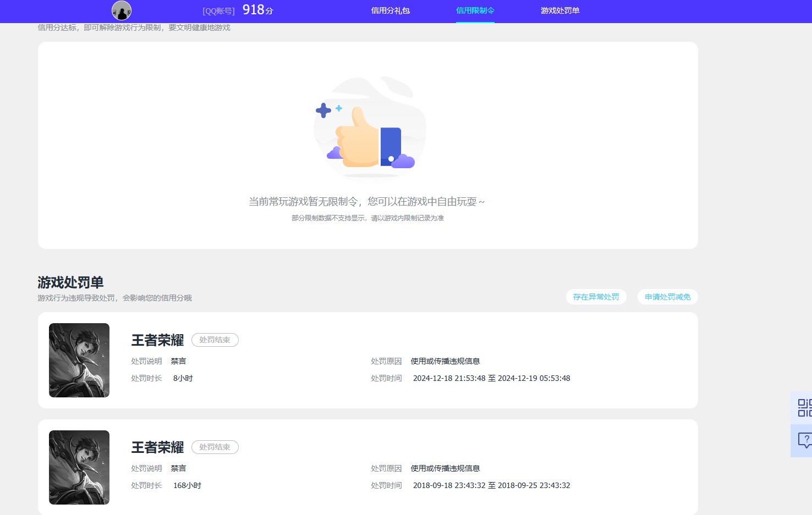Click 使用或传播违规信息 reason of 2018 penalty
The image size is (812, 515).
[x=445, y=468]
